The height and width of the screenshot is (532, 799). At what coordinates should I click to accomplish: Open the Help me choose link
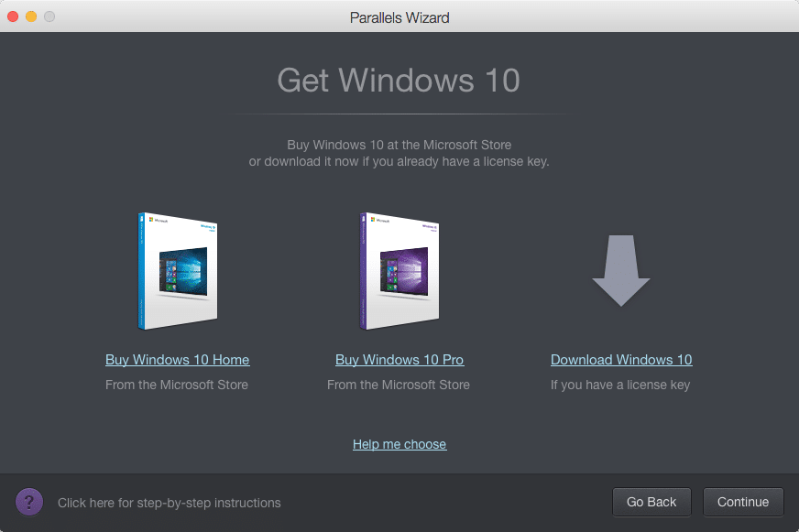click(399, 444)
